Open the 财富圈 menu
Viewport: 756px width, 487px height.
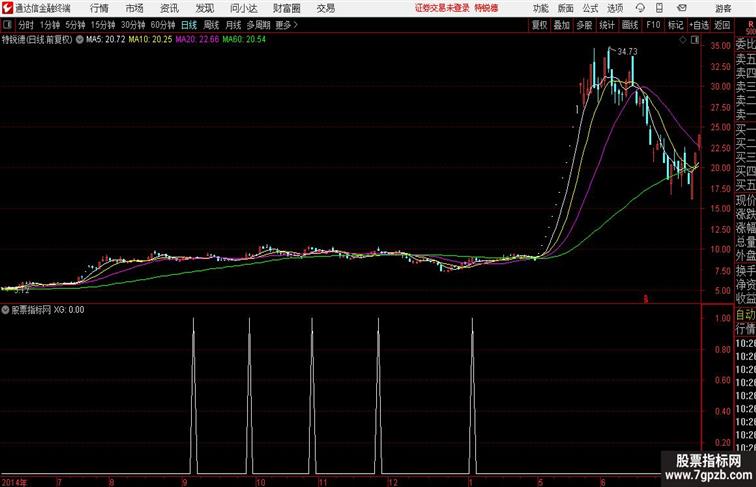click(287, 8)
